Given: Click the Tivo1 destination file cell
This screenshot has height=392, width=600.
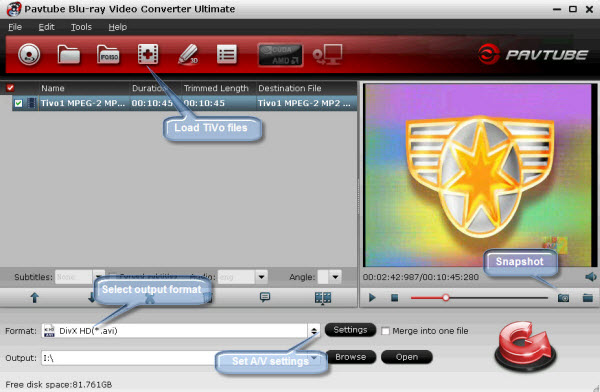Looking at the screenshot, I should (304, 103).
